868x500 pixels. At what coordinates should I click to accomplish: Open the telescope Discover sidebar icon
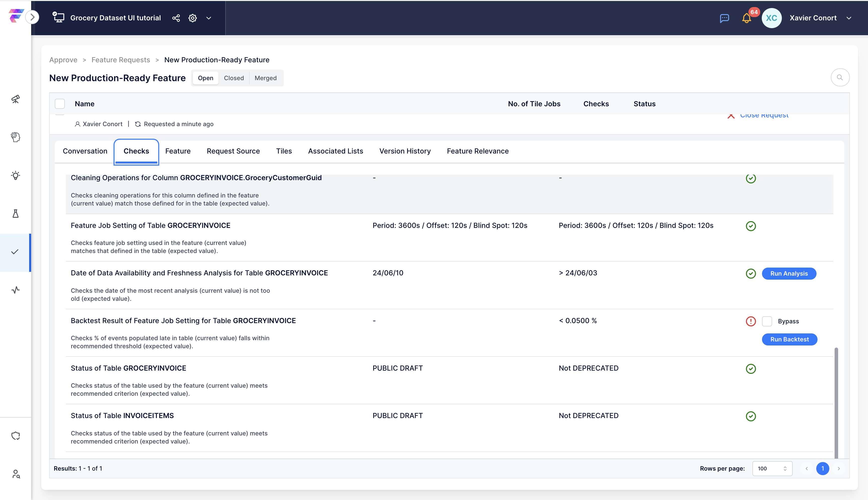point(15,99)
